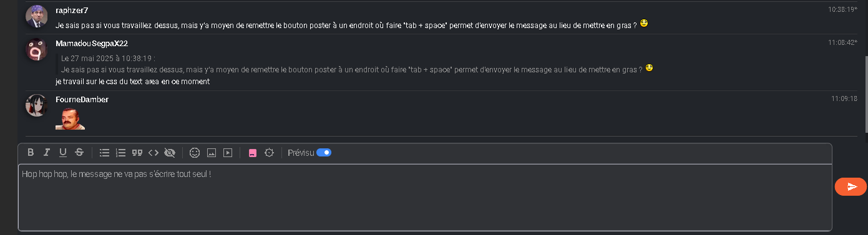This screenshot has height=235, width=868.
Task: Insert a bulleted list
Action: [x=105, y=153]
